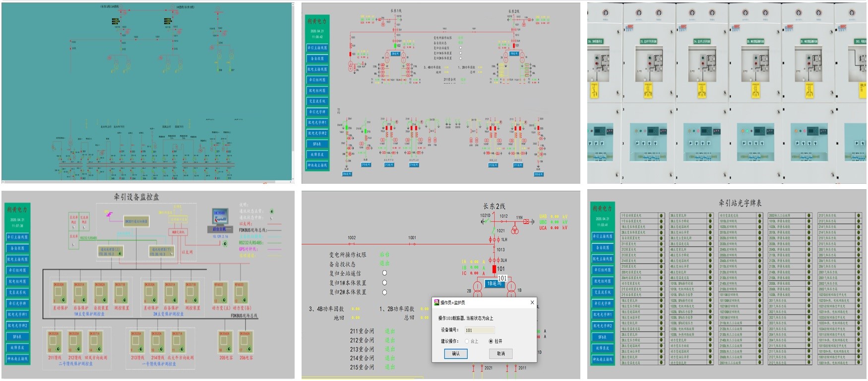The image size is (868, 381).
Task: Open 故障录波 in the 牵引设备监控盘 sidebar
Action: click(x=17, y=348)
